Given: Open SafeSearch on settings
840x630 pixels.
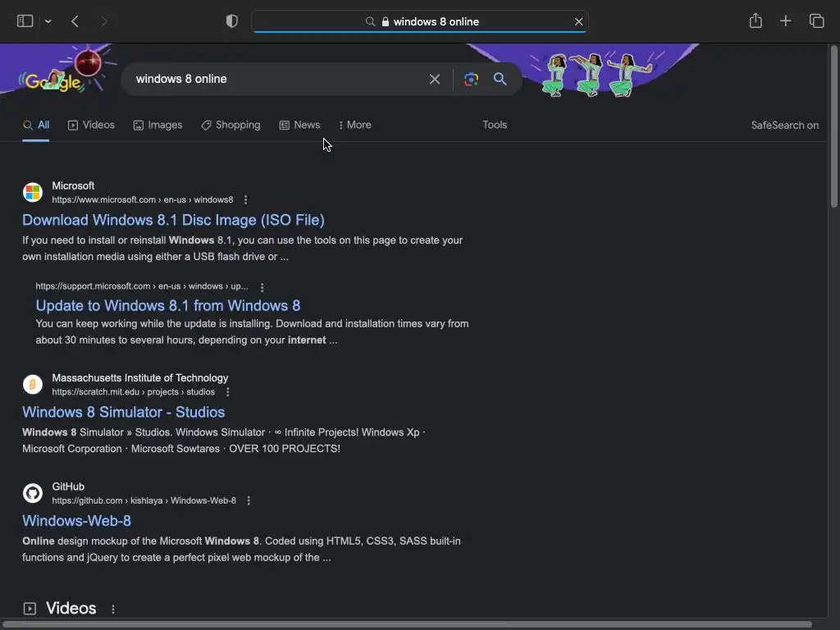Looking at the screenshot, I should (784, 126).
